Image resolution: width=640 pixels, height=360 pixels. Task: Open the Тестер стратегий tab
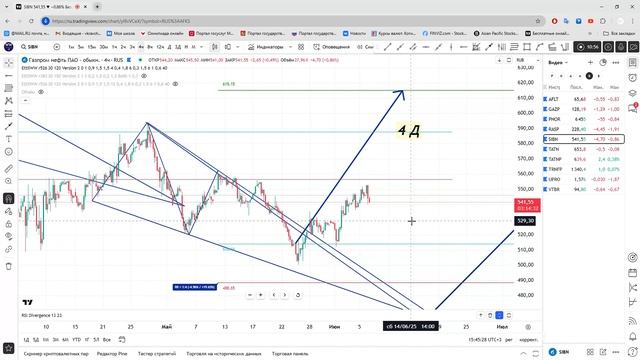click(x=157, y=354)
